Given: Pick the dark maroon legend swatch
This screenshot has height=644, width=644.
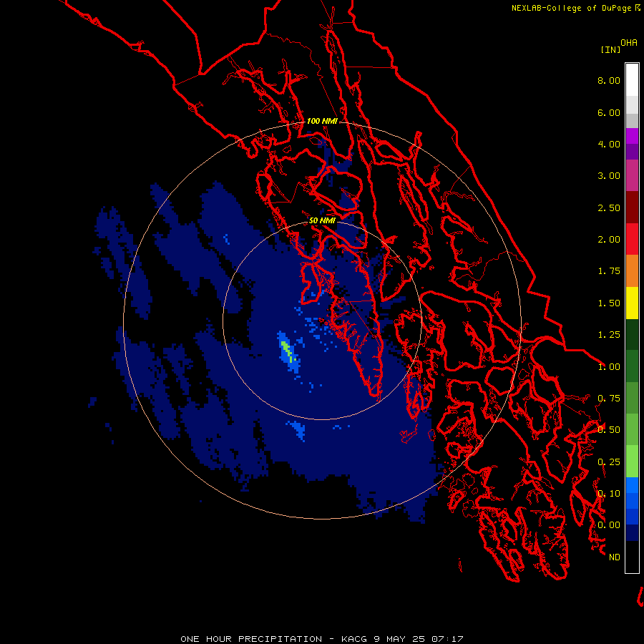Looking at the screenshot, I should 632,208.
